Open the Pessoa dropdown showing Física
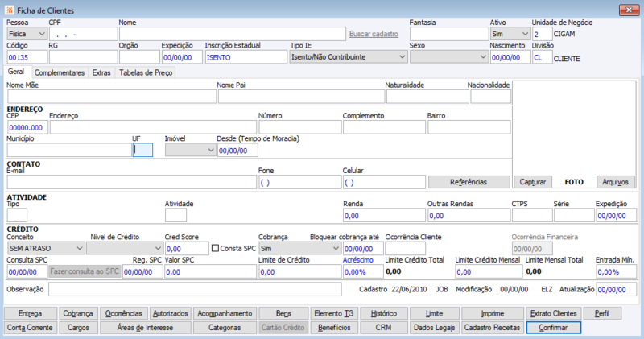Image resolution: width=644 pixels, height=339 pixels. click(x=27, y=34)
